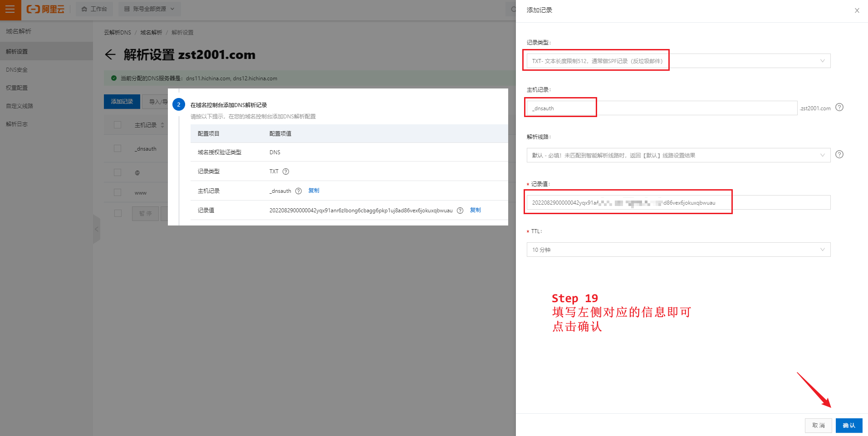Click the Aliyun logo
The width and height of the screenshot is (868, 436).
45,9
